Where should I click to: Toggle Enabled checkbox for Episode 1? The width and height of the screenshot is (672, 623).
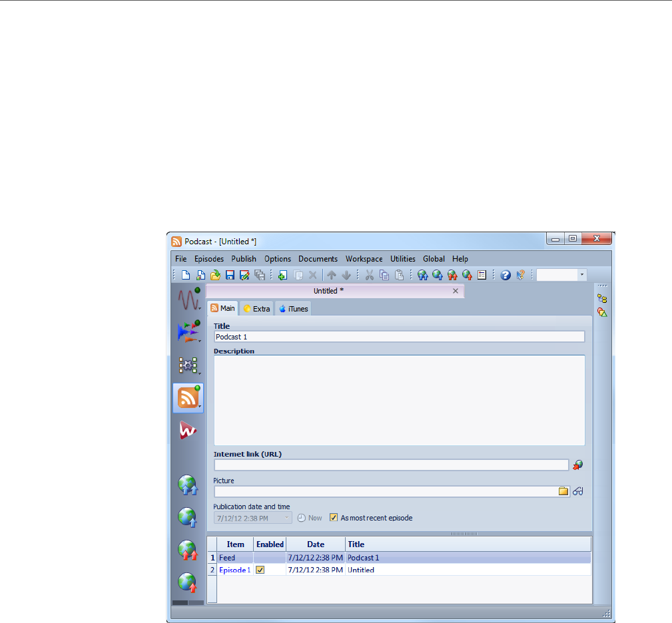260,570
